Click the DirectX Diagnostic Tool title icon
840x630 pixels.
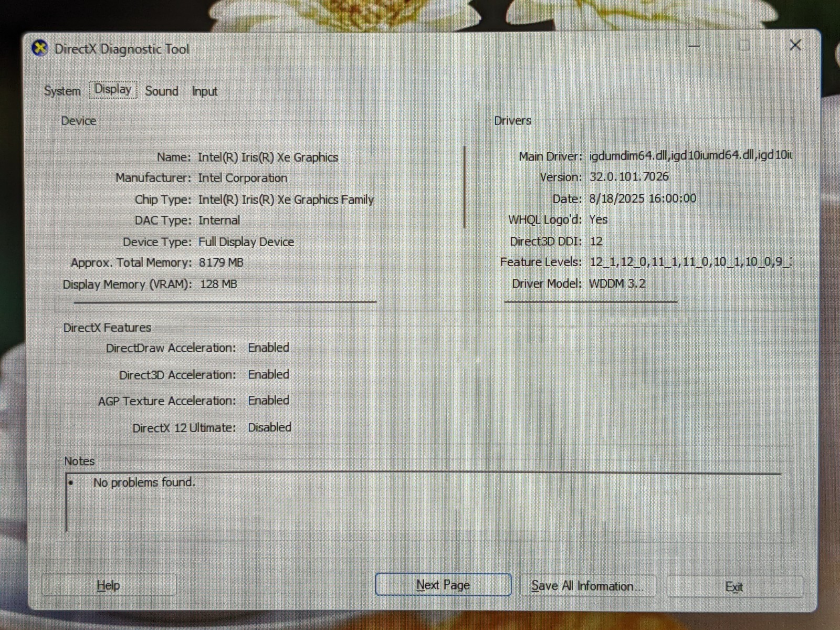[40, 48]
